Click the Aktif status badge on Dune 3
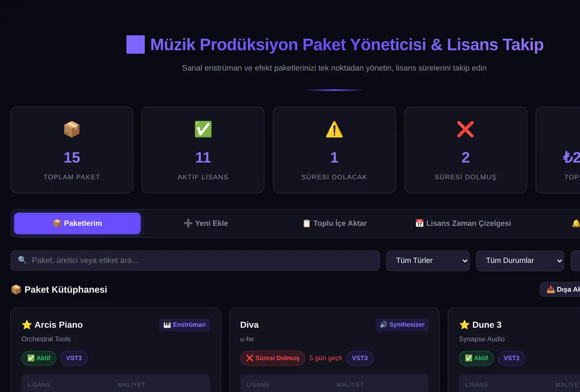Screen dimensions: 580x392 [x=476, y=358]
